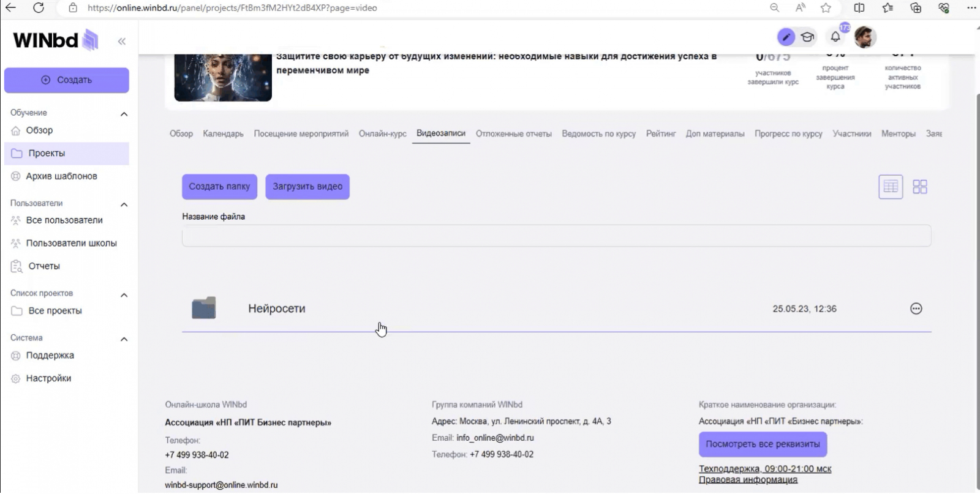Go back in browser
The image size is (980, 494).
click(x=10, y=8)
